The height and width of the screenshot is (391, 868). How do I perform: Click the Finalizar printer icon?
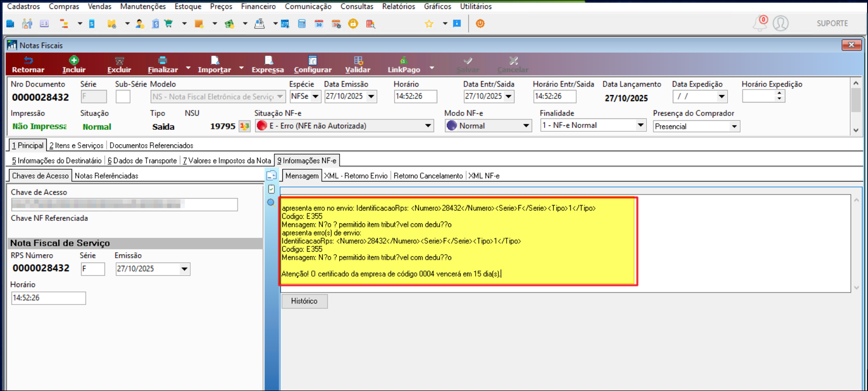[x=162, y=61]
